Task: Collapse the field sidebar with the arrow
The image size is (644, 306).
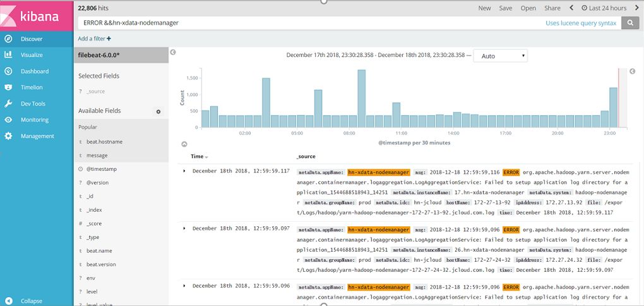Action: (x=173, y=52)
